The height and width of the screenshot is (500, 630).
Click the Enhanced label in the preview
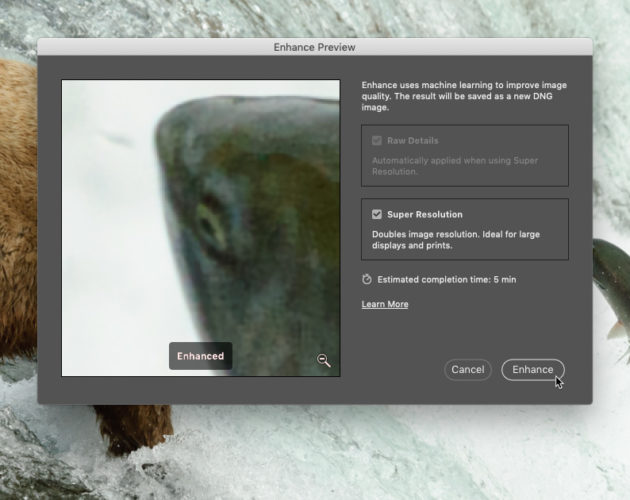pos(200,356)
